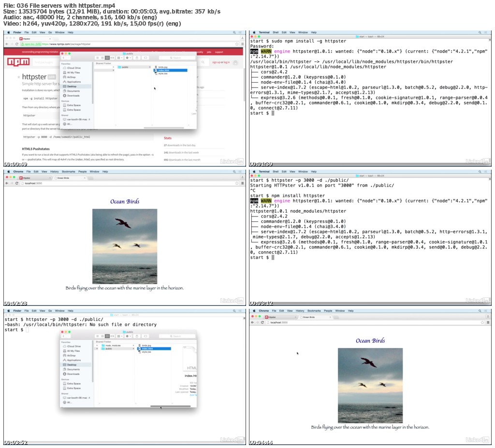Screen dimensions: 495x448
Task: Select birds.jpg in 00:03:52 frame Finder
Action: pos(145,346)
